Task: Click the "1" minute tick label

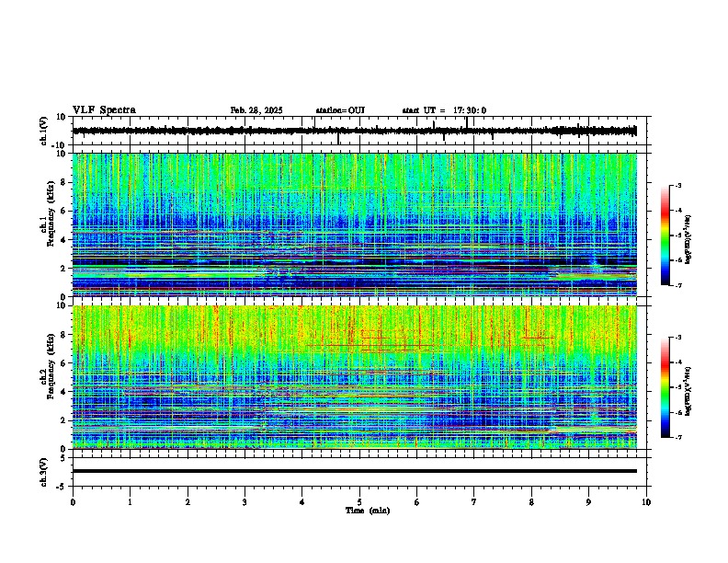Action: (130, 502)
